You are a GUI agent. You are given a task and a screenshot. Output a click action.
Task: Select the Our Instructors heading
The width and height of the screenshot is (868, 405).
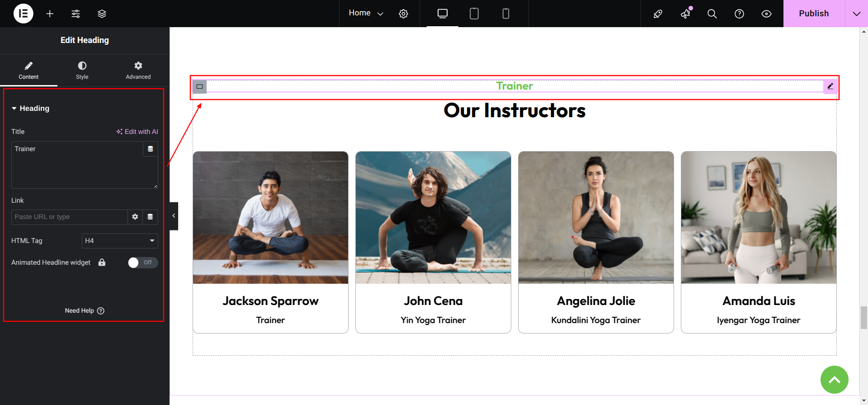click(514, 110)
